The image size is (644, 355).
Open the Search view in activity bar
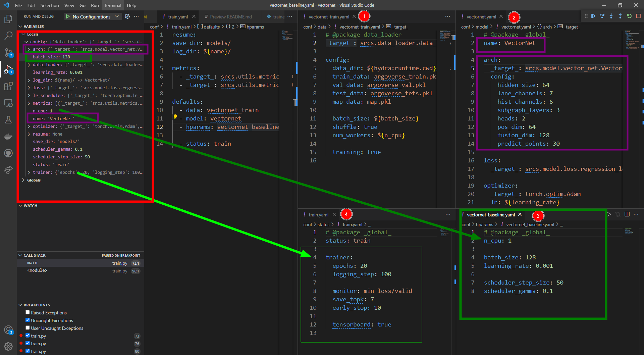tap(8, 36)
